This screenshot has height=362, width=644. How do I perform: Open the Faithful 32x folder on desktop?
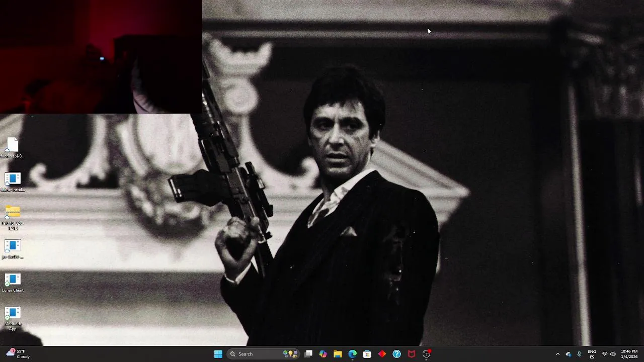click(x=13, y=218)
